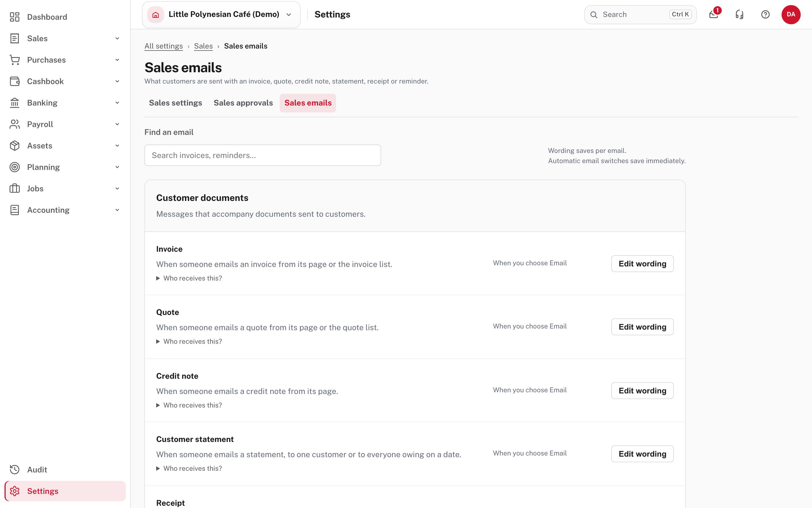This screenshot has height=508, width=812.
Task: Click the Purchases cart icon
Action: 14,60
